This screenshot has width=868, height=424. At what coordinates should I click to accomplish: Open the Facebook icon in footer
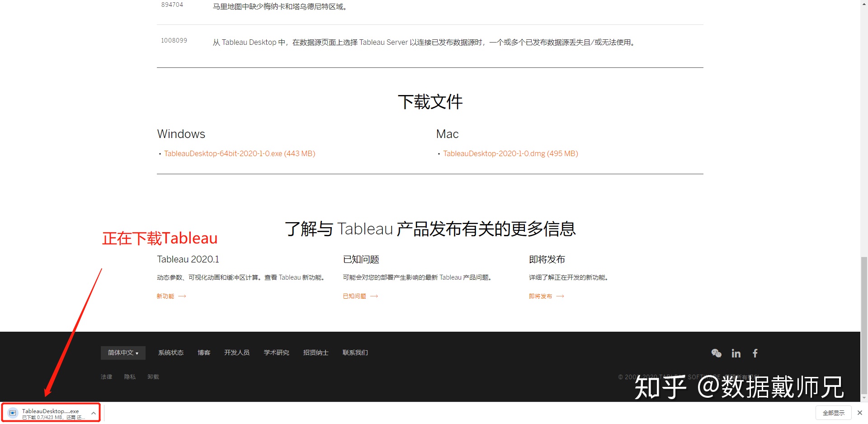(x=755, y=353)
